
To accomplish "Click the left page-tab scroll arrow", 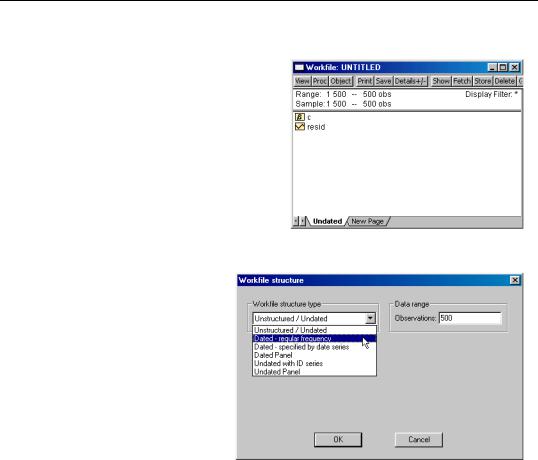I will pos(296,221).
